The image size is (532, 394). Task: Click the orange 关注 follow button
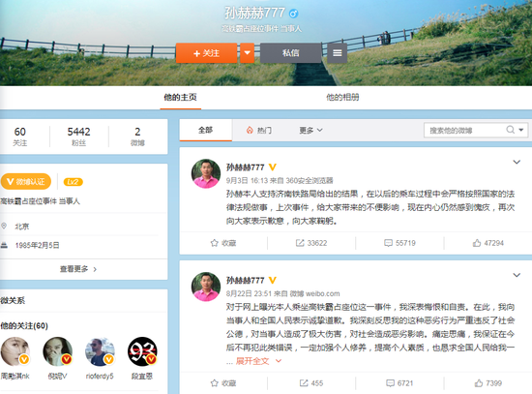click(206, 53)
